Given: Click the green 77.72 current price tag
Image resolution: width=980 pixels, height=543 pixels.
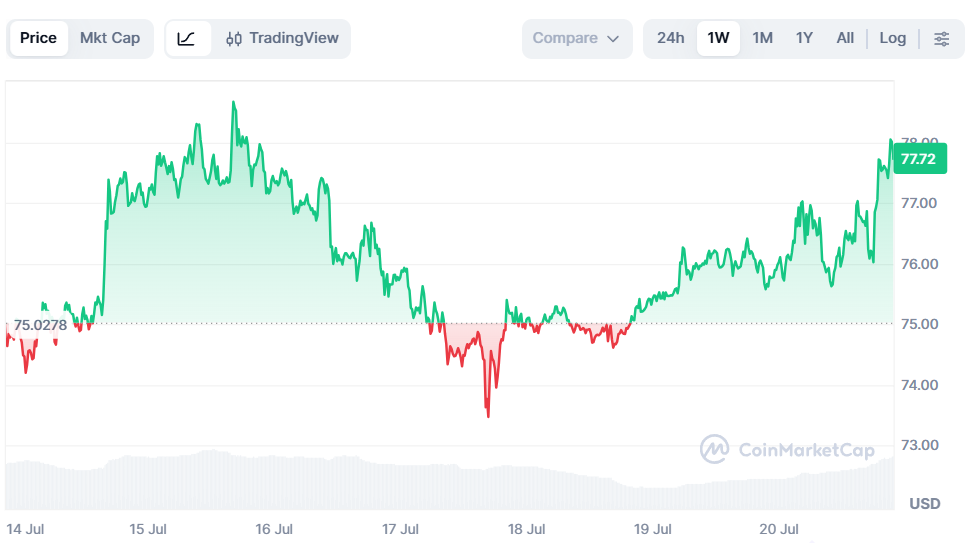Looking at the screenshot, I should click(x=919, y=159).
